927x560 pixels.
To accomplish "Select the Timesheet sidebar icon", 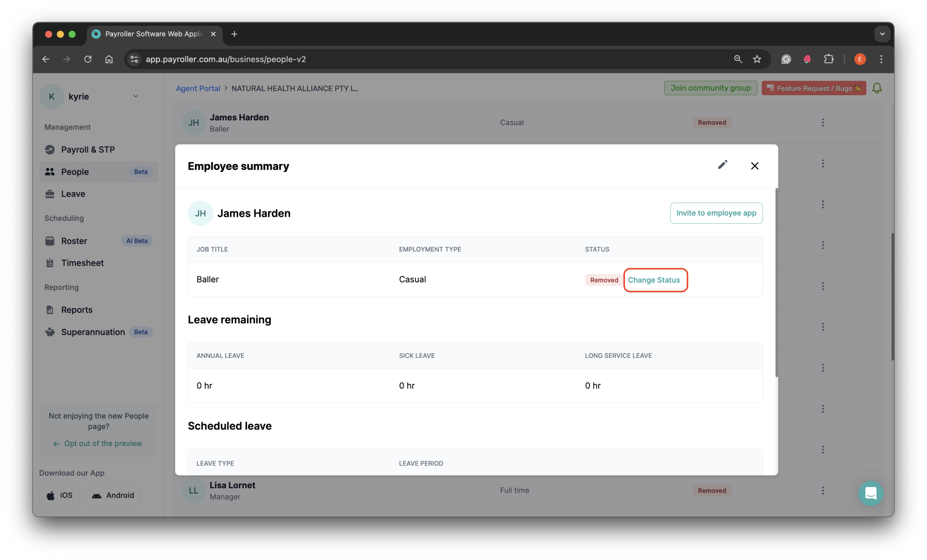I will coord(50,262).
